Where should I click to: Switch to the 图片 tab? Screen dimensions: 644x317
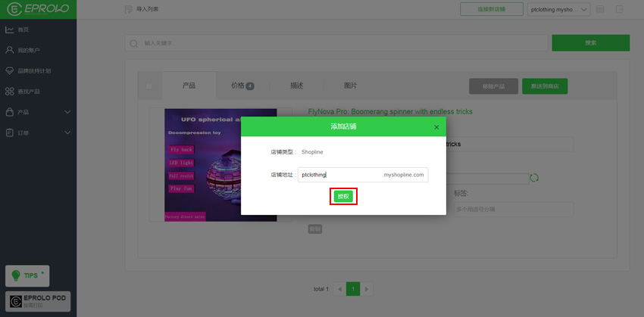(x=350, y=85)
